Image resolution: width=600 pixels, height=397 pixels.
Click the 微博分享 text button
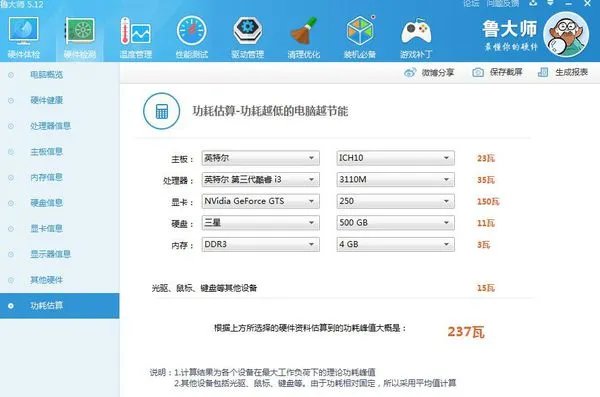click(x=438, y=72)
